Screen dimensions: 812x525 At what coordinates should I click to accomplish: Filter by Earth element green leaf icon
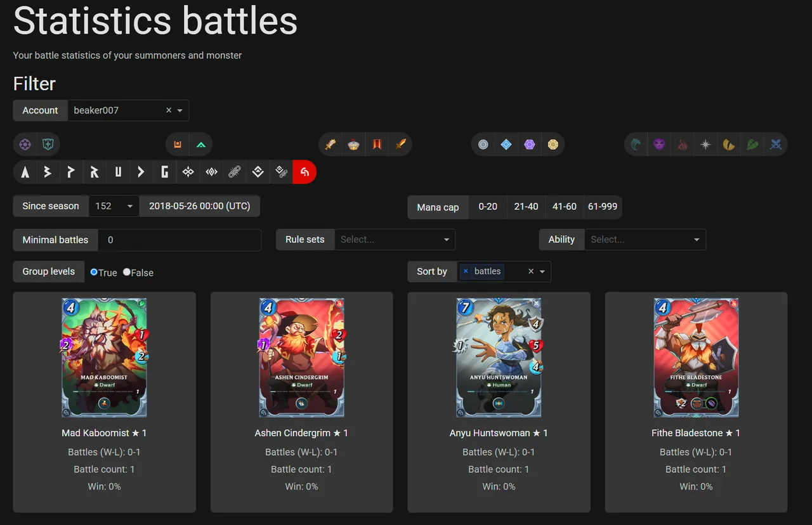pos(752,145)
